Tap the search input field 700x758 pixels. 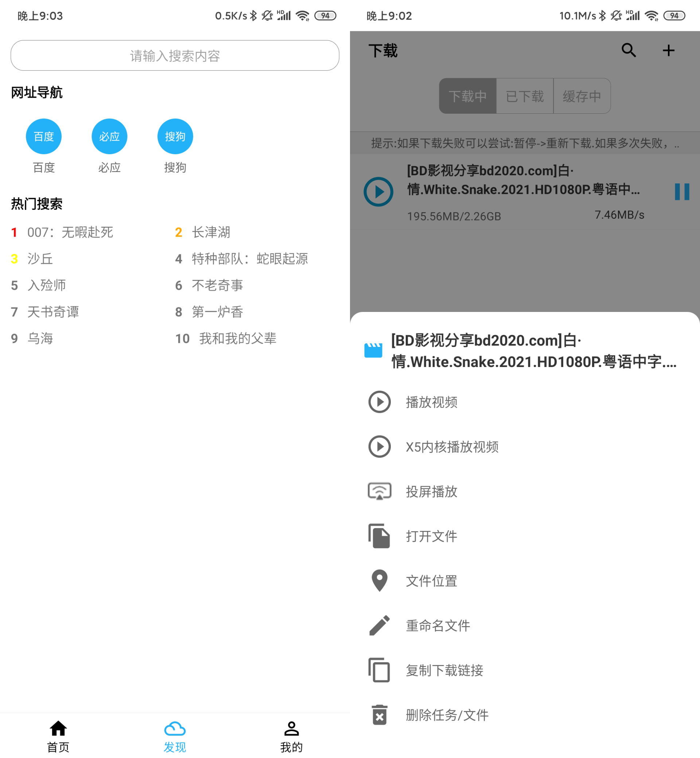[175, 56]
